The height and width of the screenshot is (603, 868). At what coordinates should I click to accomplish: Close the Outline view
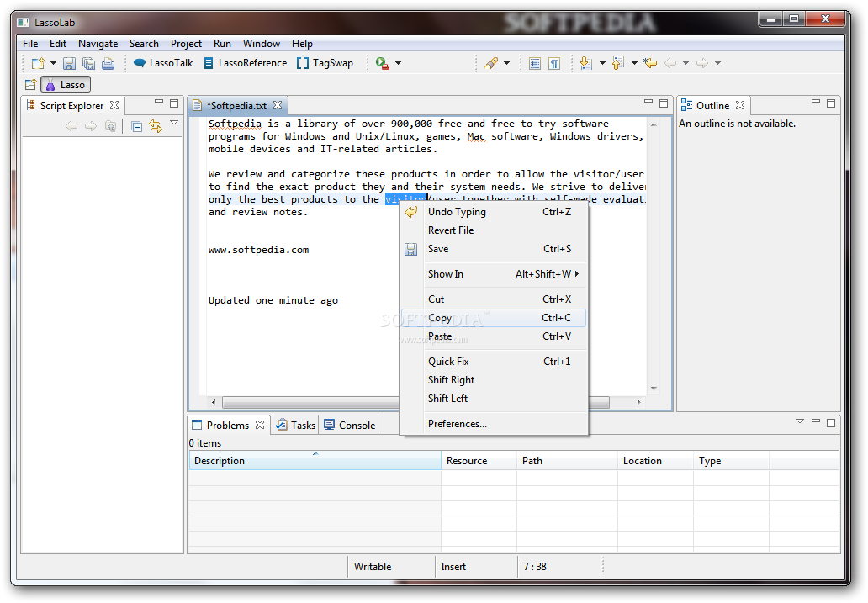[x=740, y=105]
